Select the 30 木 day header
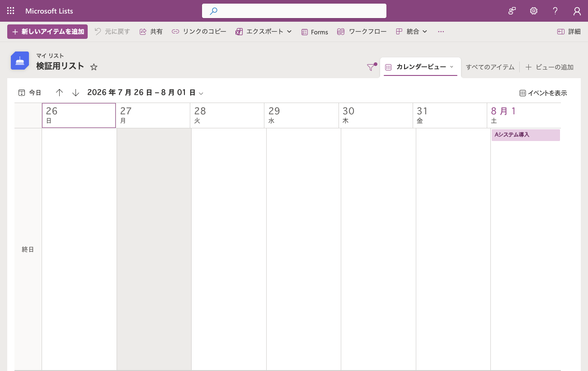Image resolution: width=588 pixels, height=371 pixels. tap(376, 116)
